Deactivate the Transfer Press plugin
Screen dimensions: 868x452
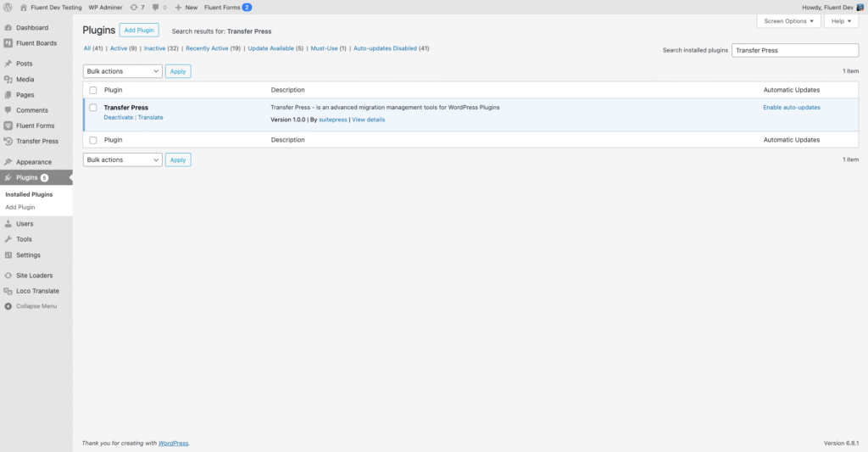[119, 117]
